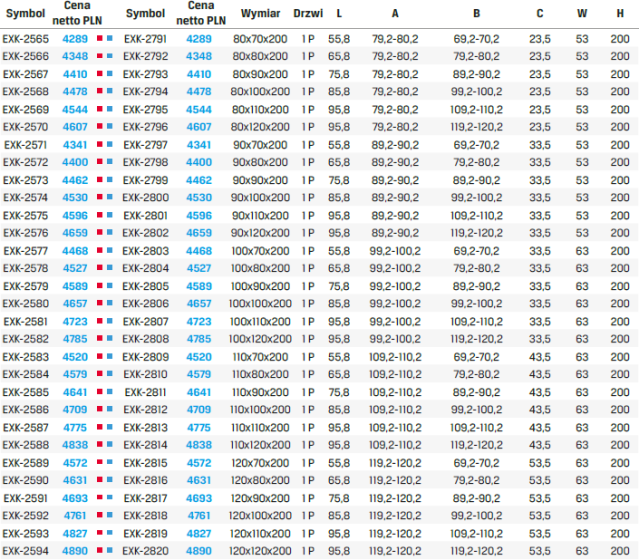Viewport: 639px width, 560px height.
Task: Select symbol EXK-2565
Action: point(26,39)
